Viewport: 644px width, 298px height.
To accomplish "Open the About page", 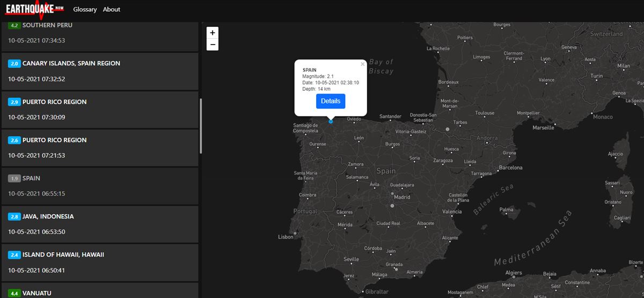I will point(112,9).
